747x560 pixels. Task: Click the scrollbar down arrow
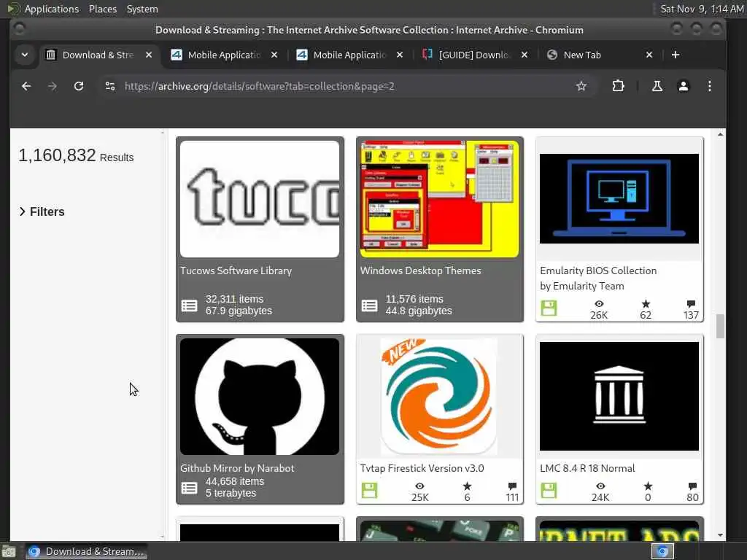(720, 535)
